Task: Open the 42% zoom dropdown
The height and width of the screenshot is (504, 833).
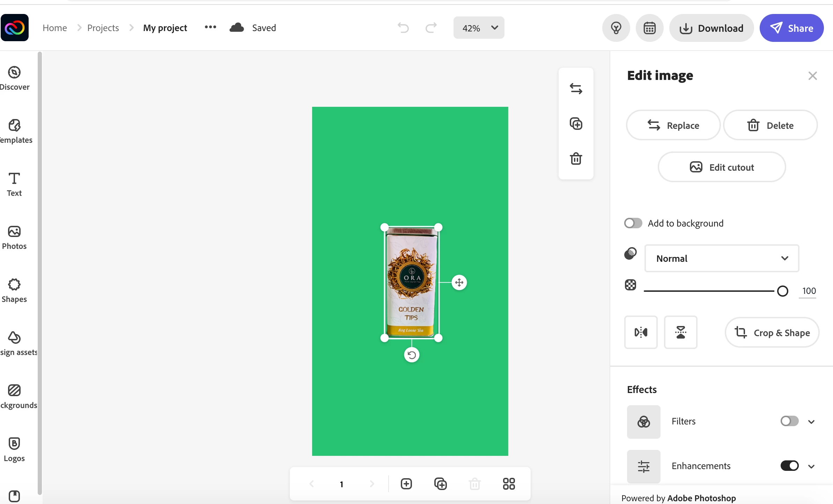Action: (479, 28)
